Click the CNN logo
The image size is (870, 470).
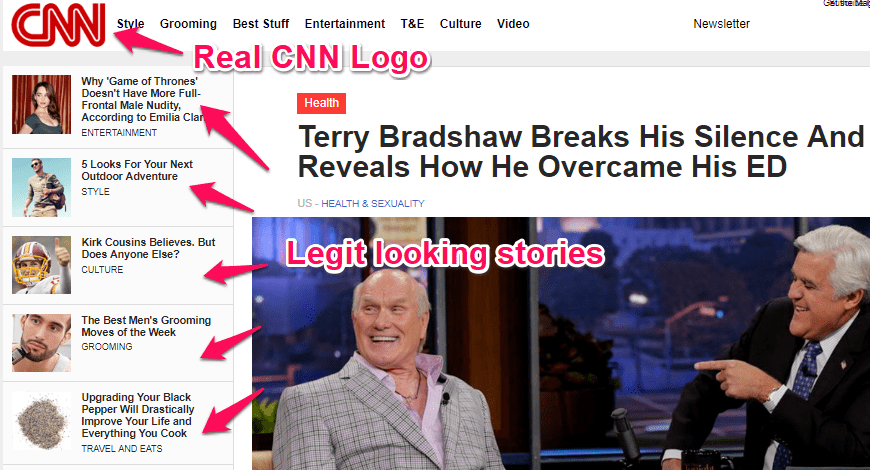58,25
